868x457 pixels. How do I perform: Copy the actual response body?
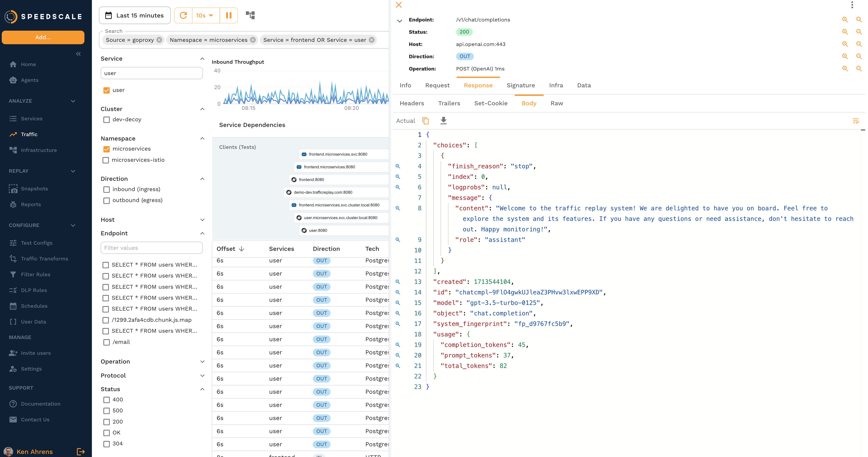point(425,121)
